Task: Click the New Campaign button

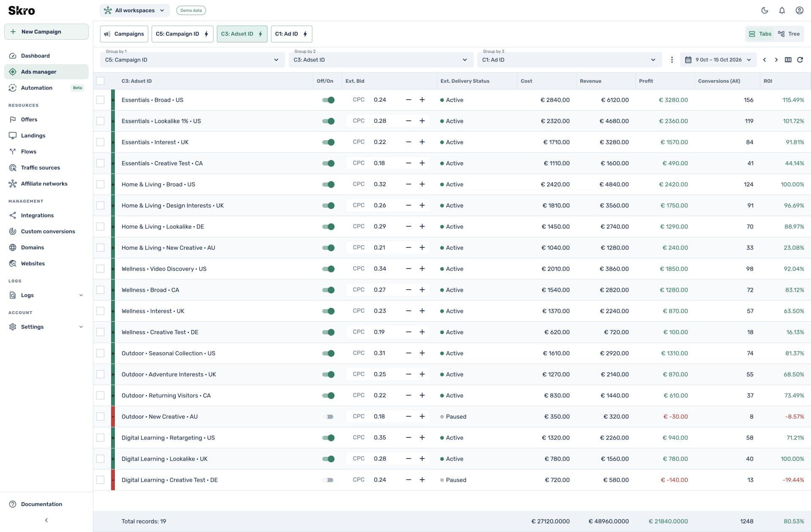Action: (x=46, y=32)
